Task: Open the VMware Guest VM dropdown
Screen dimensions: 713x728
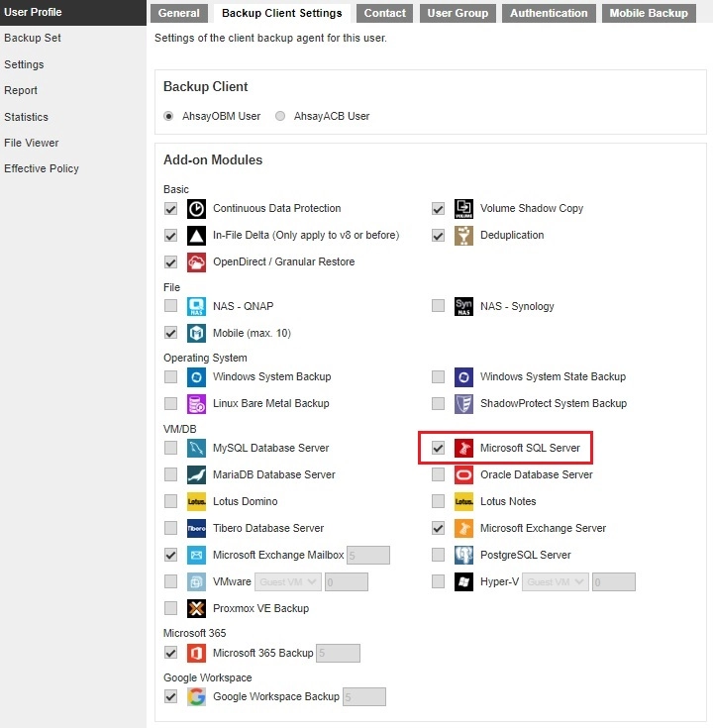Action: click(288, 582)
